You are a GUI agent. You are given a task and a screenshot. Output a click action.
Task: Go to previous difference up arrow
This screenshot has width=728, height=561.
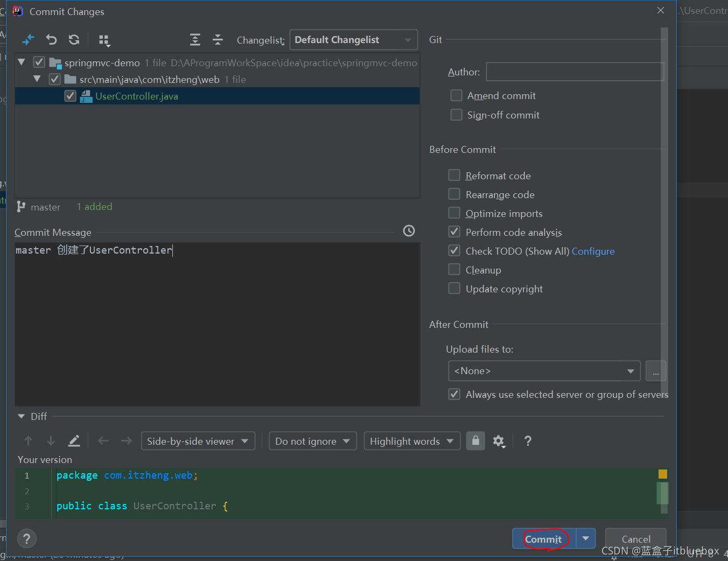pyautogui.click(x=29, y=441)
